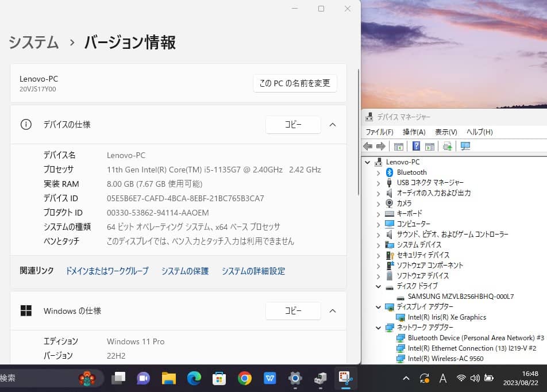Click the info icon beside デバイスの仕様

tap(26, 124)
